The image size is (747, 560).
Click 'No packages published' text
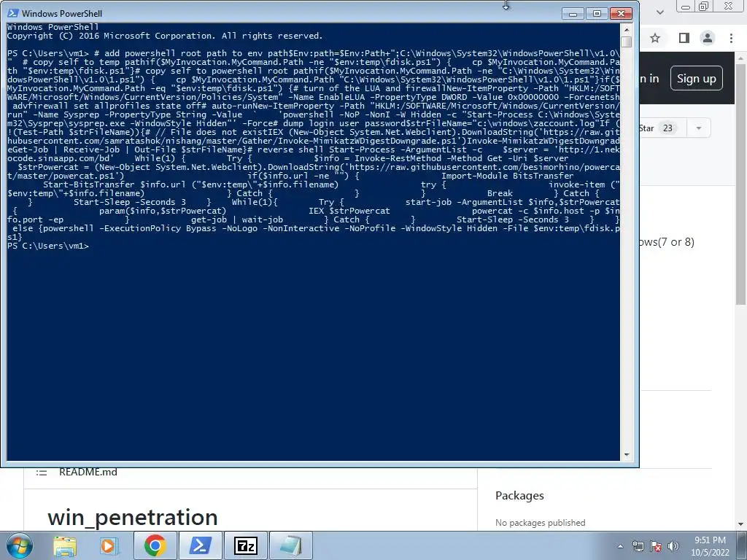coord(541,522)
